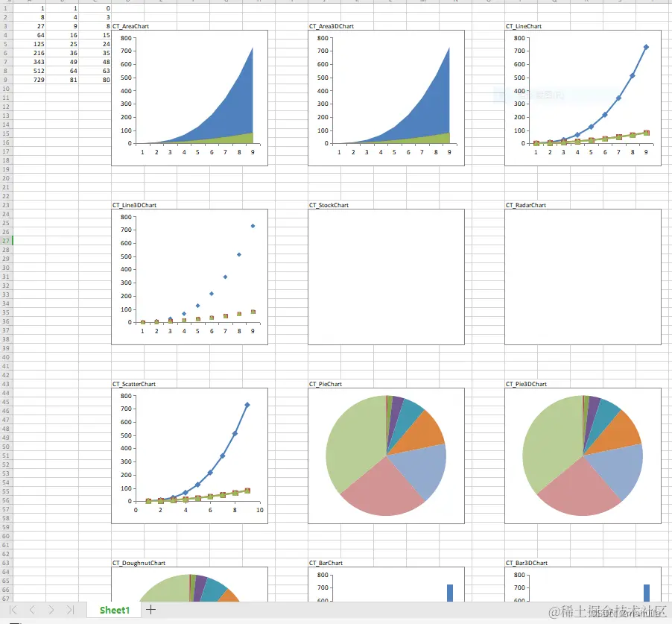Select the cell containing 343

point(29,62)
